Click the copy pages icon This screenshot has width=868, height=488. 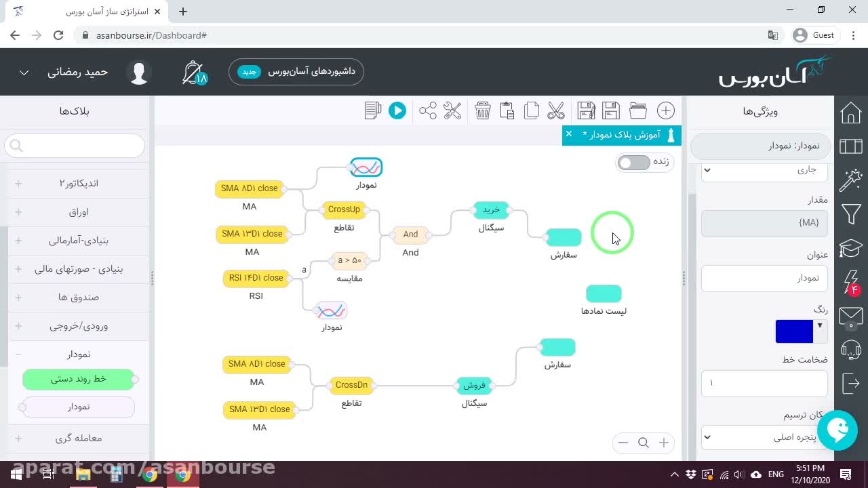click(x=531, y=110)
